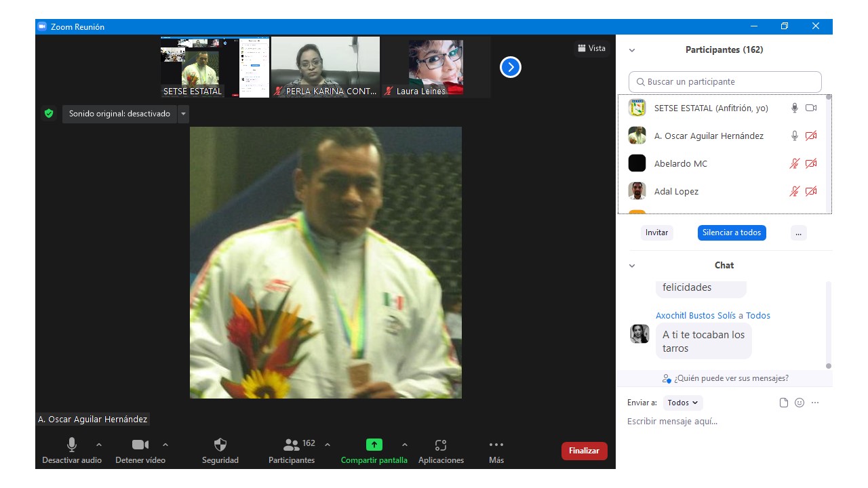
Task: Toggle Abelardo MC's muted microphone
Action: point(795,163)
